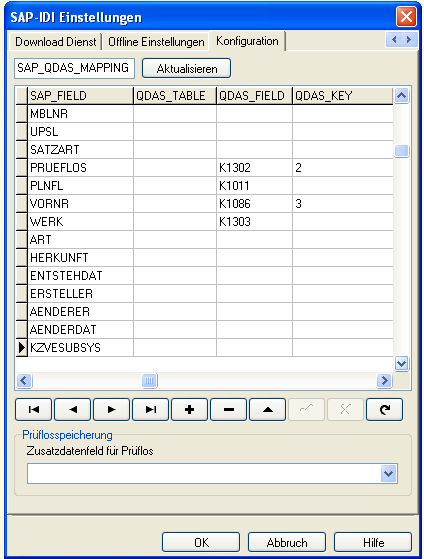Confirm with the OK button
This screenshot has width=424, height=559.
click(201, 543)
